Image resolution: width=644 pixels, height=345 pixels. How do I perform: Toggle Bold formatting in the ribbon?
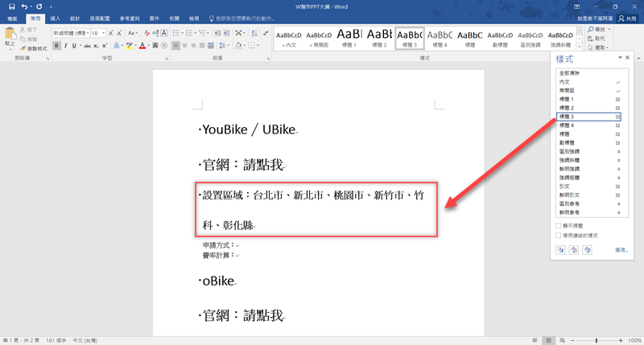click(56, 46)
